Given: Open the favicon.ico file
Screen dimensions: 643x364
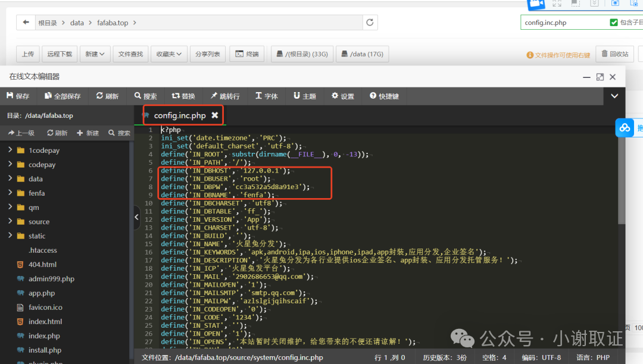Looking at the screenshot, I should pos(45,307).
